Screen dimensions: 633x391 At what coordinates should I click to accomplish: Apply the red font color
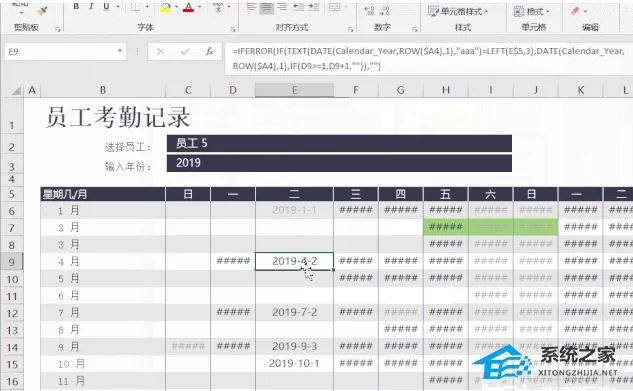pos(189,7)
